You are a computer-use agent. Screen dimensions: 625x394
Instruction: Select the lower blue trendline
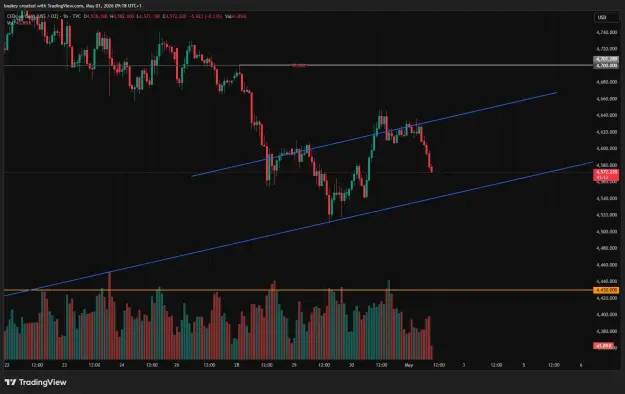click(x=299, y=229)
